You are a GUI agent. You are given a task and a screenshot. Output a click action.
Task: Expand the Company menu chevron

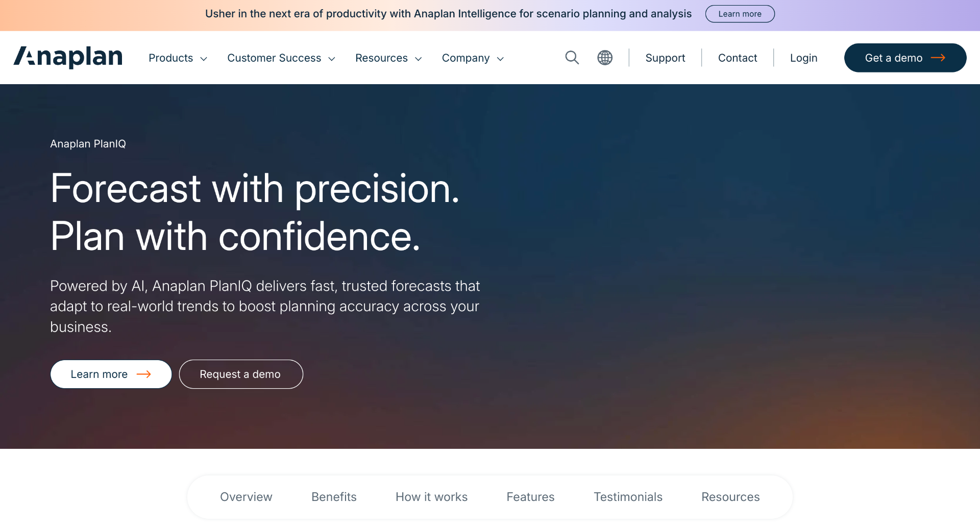click(x=500, y=59)
